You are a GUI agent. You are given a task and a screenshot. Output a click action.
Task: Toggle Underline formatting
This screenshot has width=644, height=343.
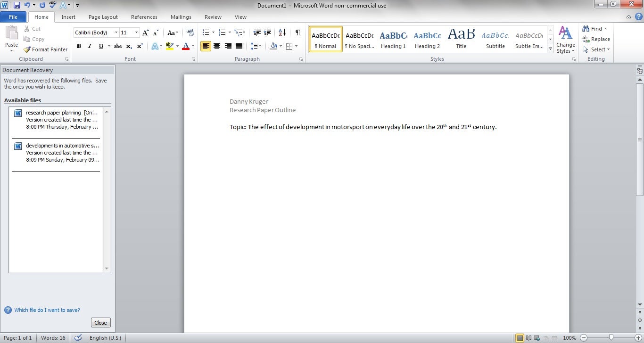click(101, 46)
